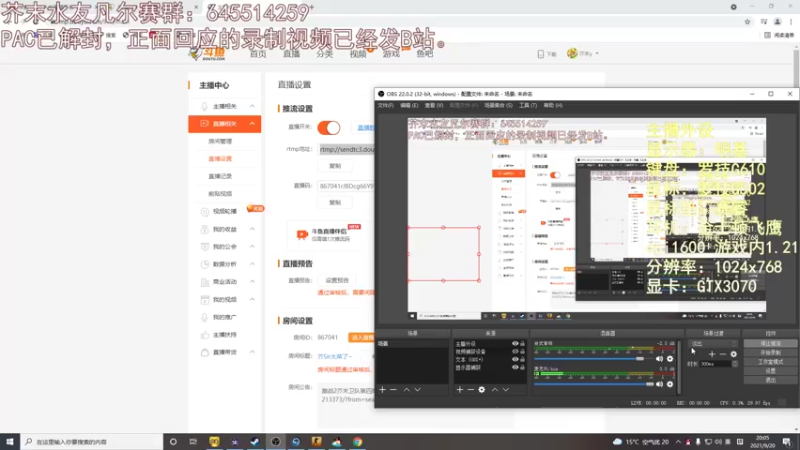Viewport: 800px width, 450px height.
Task: Toggle visibility of 显示器捕获 source
Action: [515, 367]
